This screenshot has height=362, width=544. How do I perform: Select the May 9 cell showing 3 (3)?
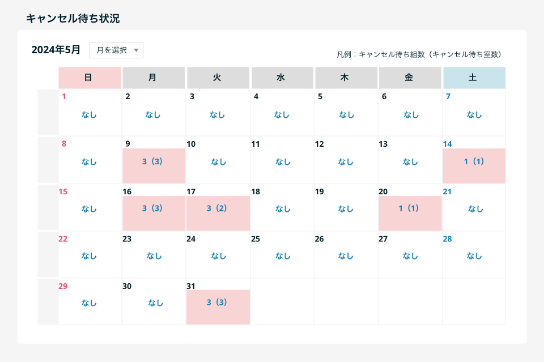154,166
